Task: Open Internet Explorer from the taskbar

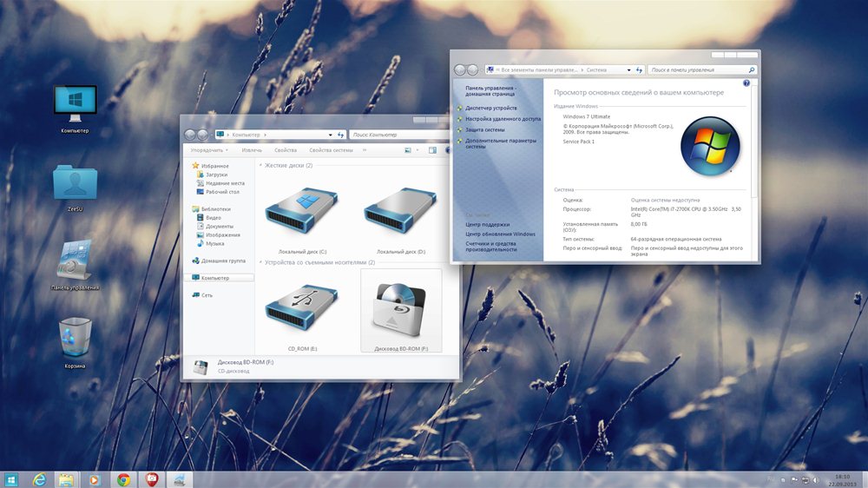Action: (x=39, y=479)
